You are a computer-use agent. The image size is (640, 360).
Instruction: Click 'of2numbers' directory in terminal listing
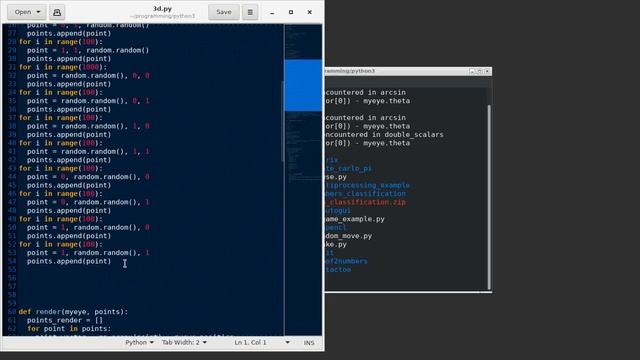(x=346, y=261)
